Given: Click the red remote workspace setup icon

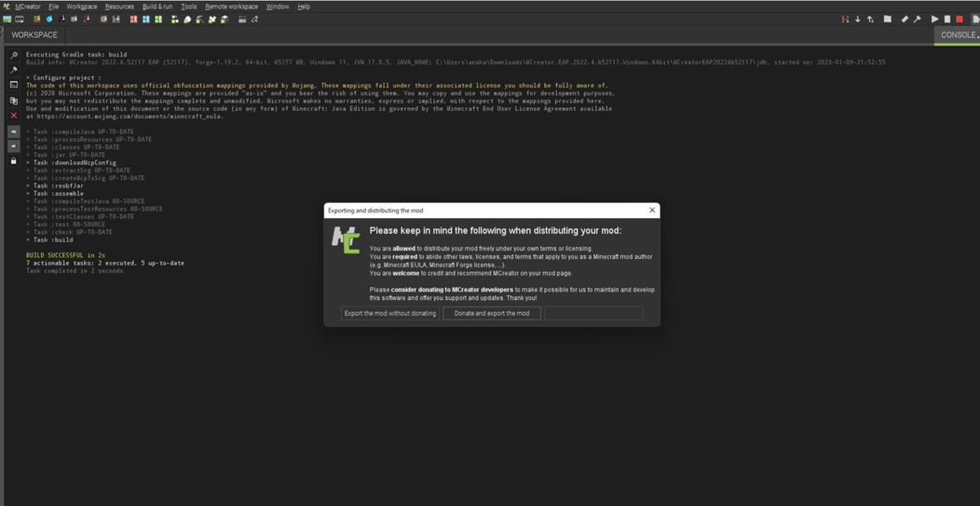Looking at the screenshot, I should pos(845,19).
